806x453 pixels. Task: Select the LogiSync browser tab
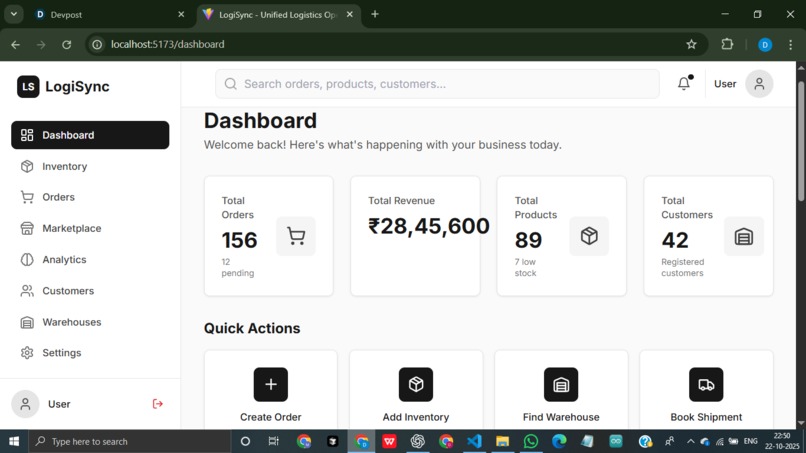pos(278,14)
